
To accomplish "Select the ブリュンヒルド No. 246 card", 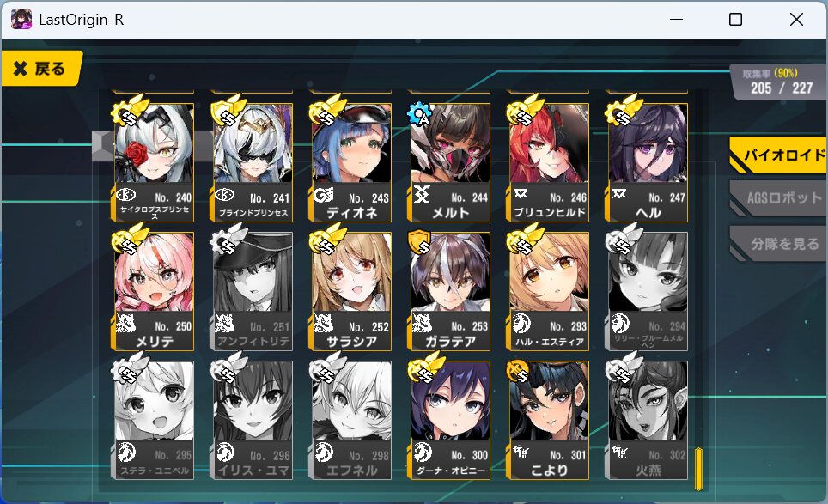I will tap(549, 162).
